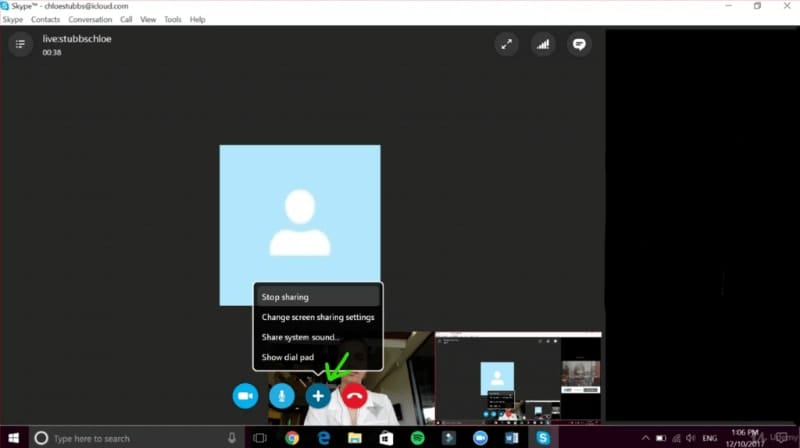Screen dimensions: 800x448
Task: Mute the microphone button
Action: [282, 396]
